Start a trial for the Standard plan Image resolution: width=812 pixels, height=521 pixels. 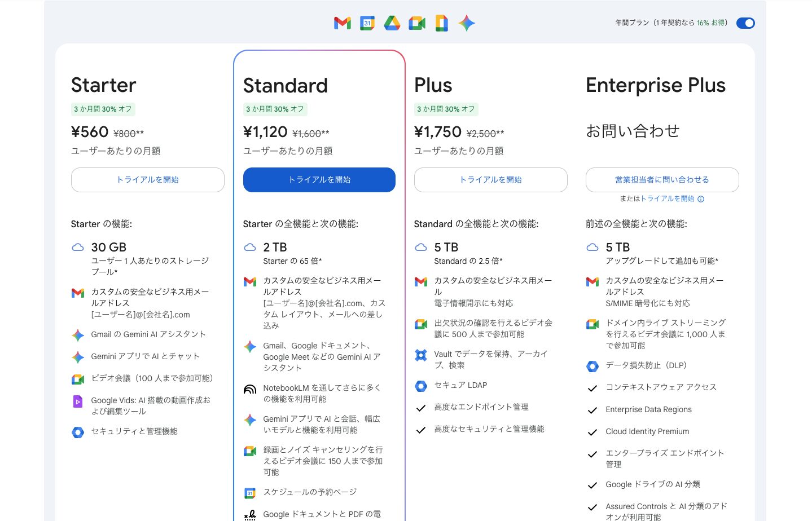(x=319, y=179)
